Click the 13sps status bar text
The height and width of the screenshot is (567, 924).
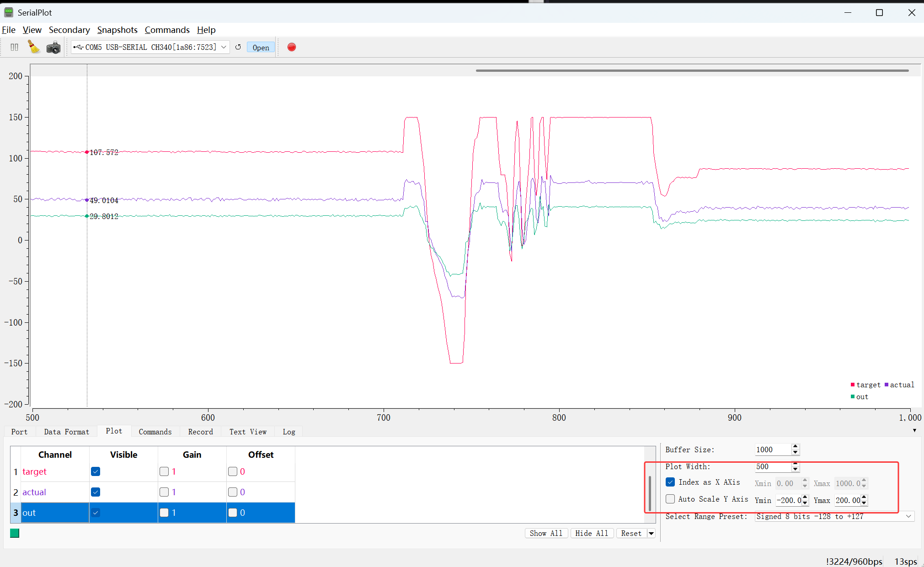point(905,561)
